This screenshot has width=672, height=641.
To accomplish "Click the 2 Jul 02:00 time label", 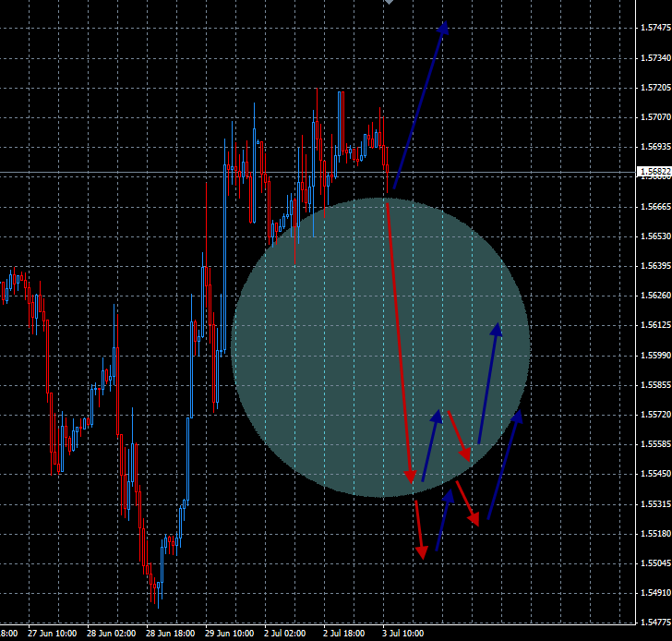I will click(x=285, y=634).
